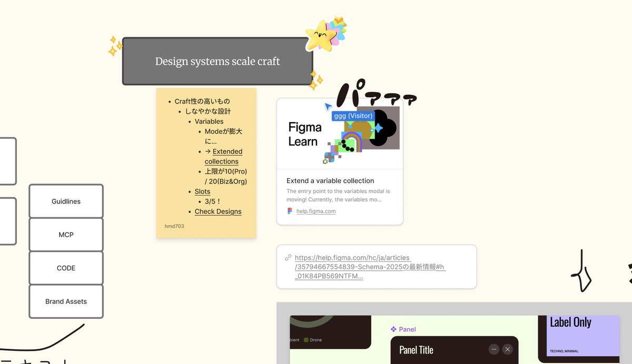Click the しなやかな設計 bullet text
The height and width of the screenshot is (364, 632).
pos(208,112)
